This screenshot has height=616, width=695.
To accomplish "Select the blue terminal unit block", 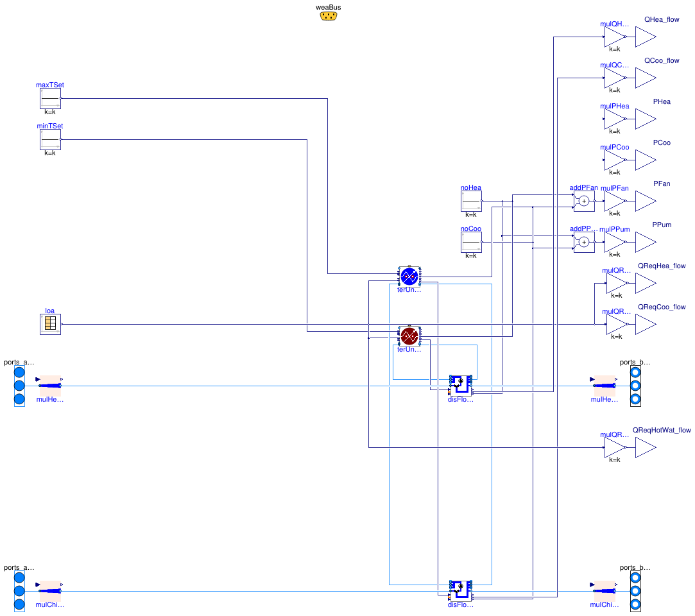I will click(409, 277).
